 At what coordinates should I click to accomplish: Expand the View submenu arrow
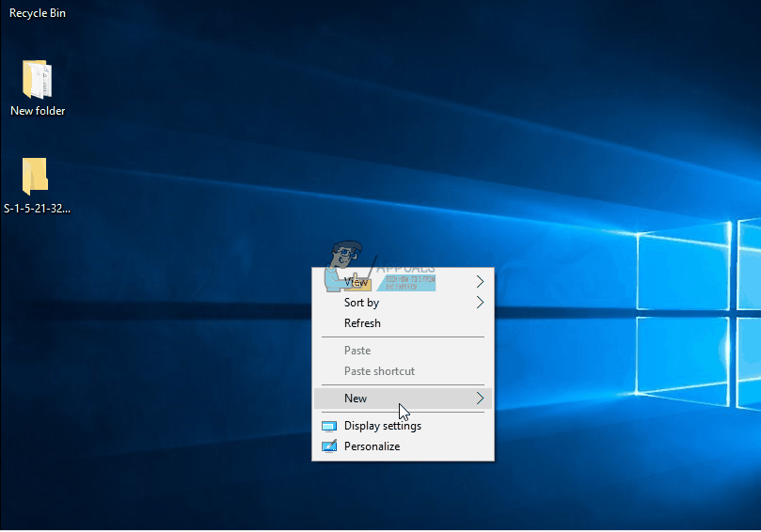coord(480,282)
